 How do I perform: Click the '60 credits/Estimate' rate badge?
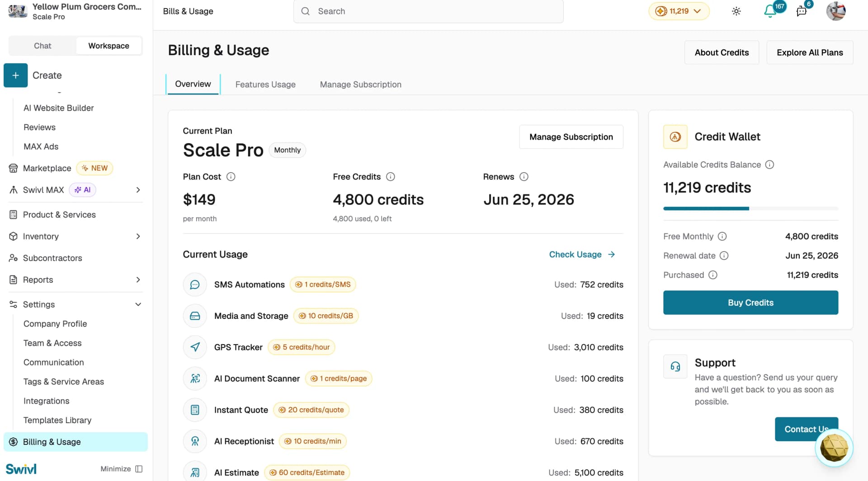[x=307, y=472]
